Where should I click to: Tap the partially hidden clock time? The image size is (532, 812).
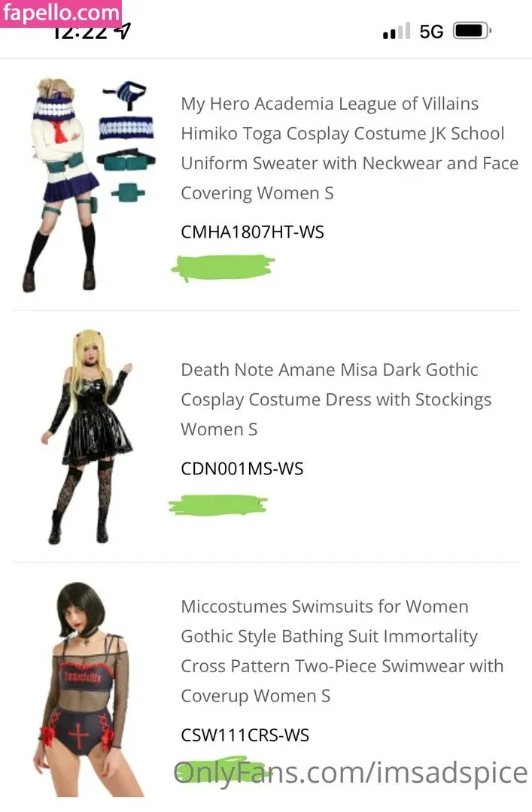(x=81, y=33)
